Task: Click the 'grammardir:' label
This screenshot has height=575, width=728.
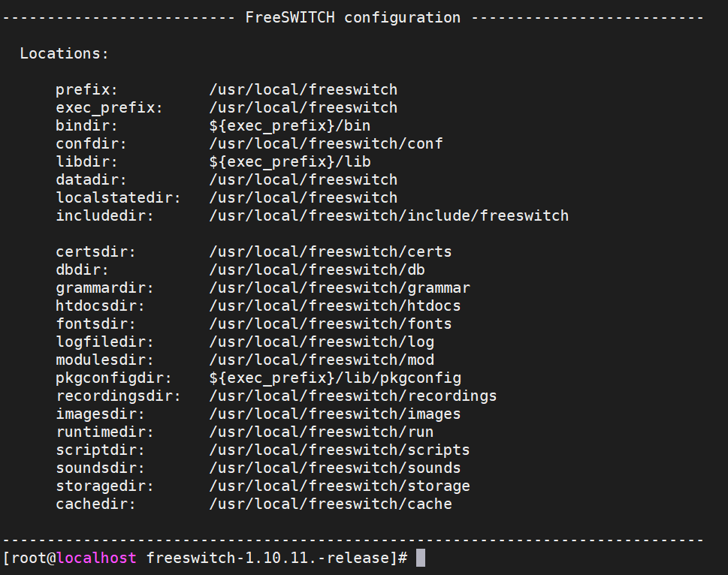Action: coord(104,287)
